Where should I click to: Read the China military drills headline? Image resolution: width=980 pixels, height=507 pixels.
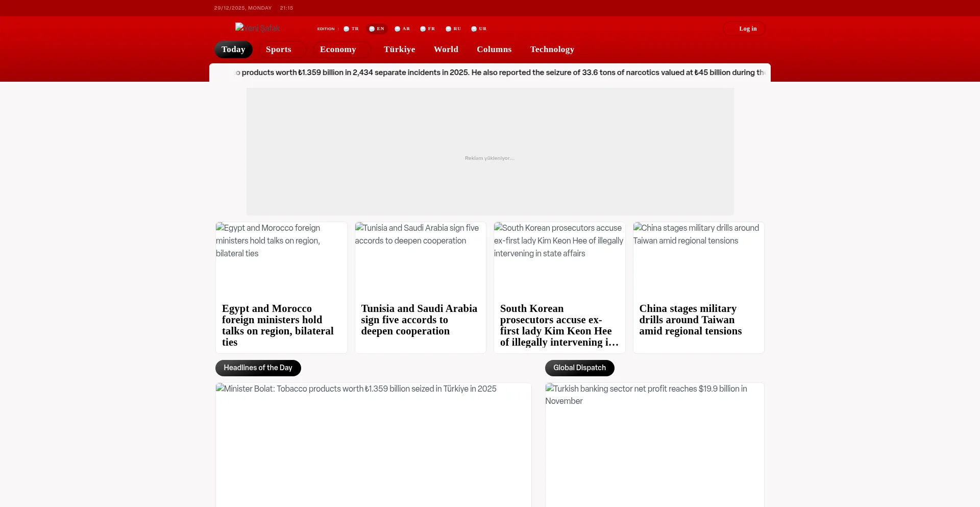[x=690, y=320]
